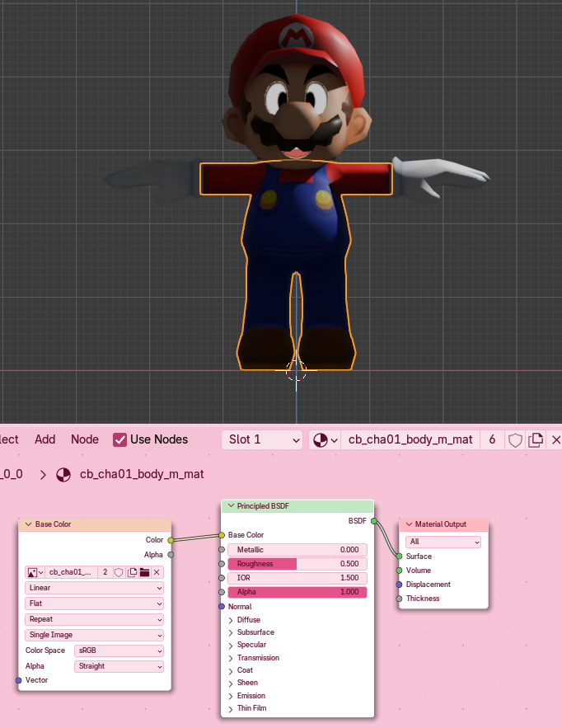Click the image user count 2
562x728 pixels.
105,572
